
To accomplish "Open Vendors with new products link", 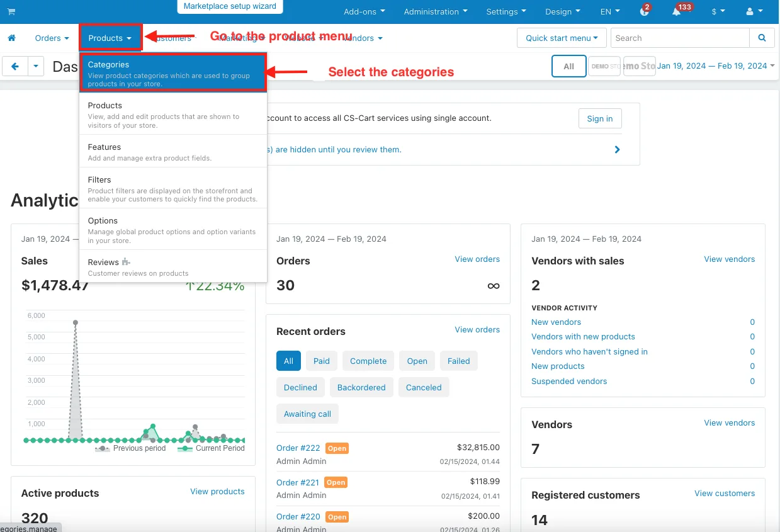I will [x=583, y=336].
